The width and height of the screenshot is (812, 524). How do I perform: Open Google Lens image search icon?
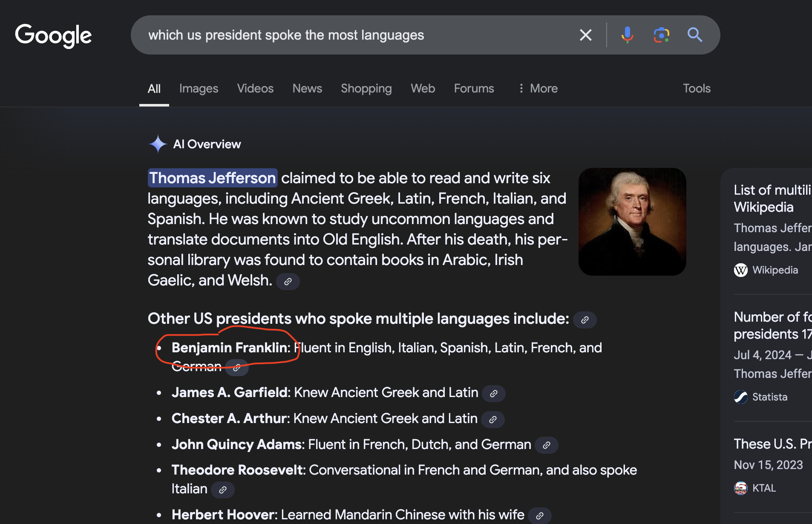point(661,35)
